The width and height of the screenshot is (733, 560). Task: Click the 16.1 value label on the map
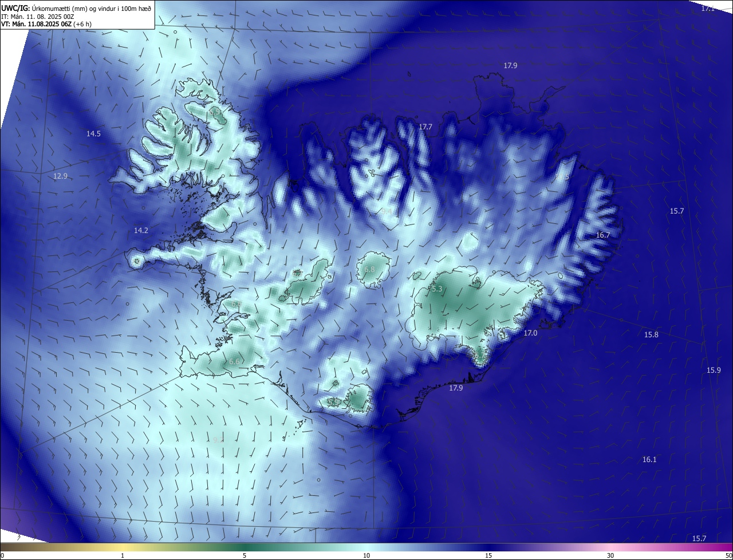coord(649,459)
